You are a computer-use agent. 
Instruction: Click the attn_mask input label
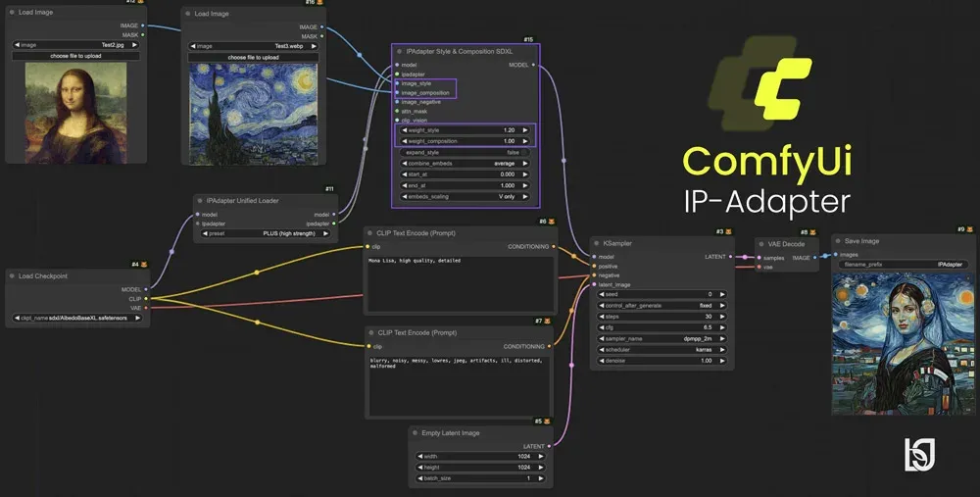click(x=415, y=112)
